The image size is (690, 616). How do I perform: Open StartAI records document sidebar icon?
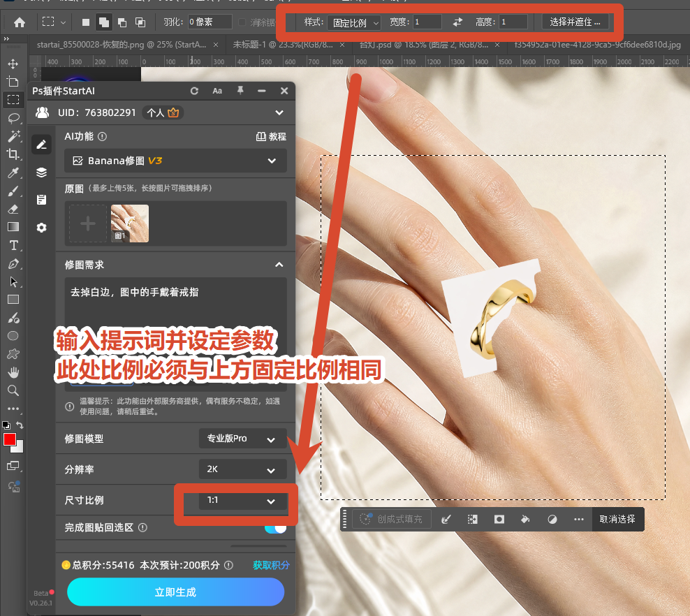(41, 200)
